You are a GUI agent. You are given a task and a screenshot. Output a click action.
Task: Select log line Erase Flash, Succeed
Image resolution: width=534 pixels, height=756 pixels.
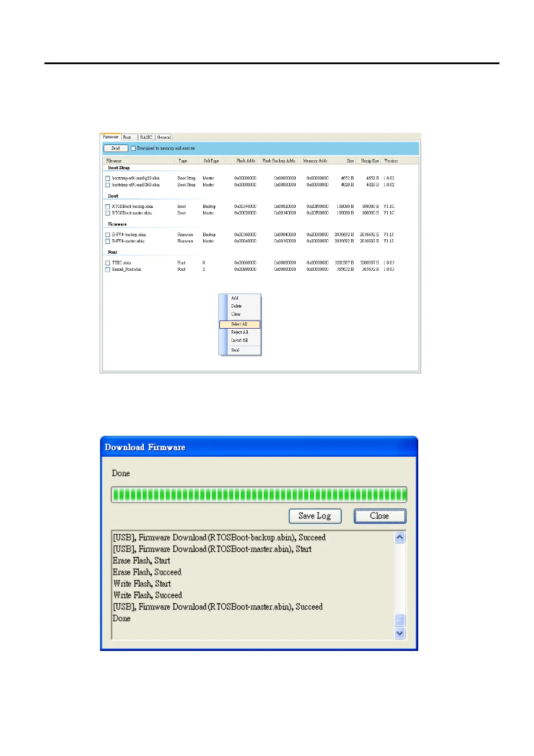[x=147, y=572]
